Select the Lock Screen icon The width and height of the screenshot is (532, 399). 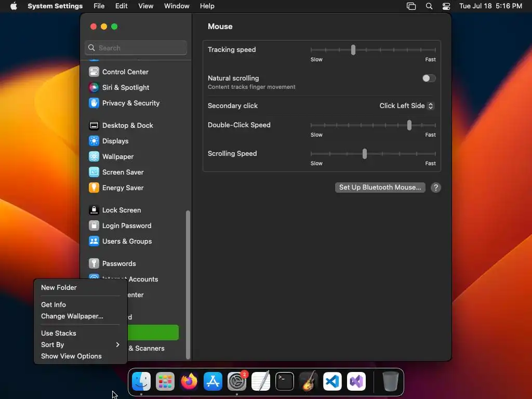[x=94, y=210]
